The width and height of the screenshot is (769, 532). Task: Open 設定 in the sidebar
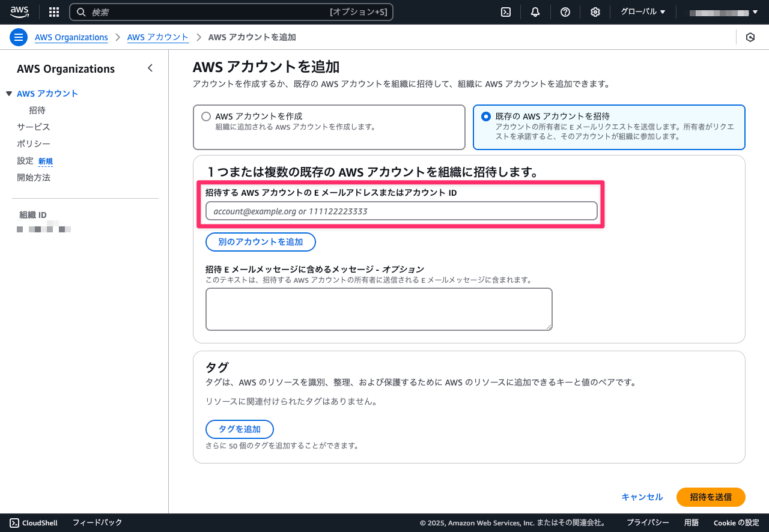25,161
